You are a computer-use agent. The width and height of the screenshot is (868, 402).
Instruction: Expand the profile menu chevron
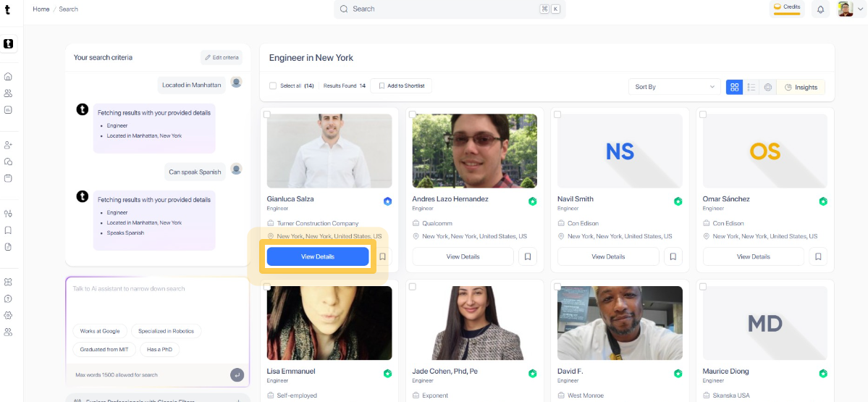(860, 9)
